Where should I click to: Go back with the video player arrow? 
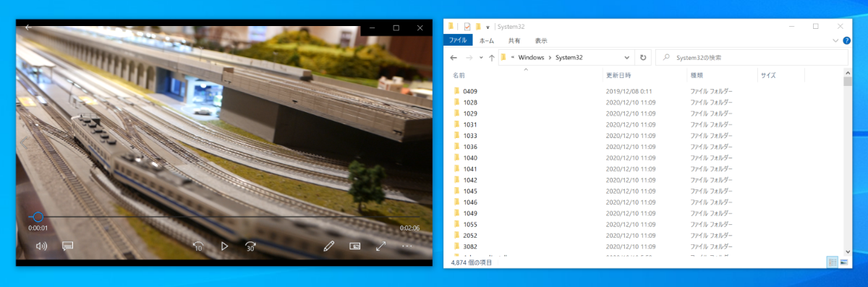(27, 27)
